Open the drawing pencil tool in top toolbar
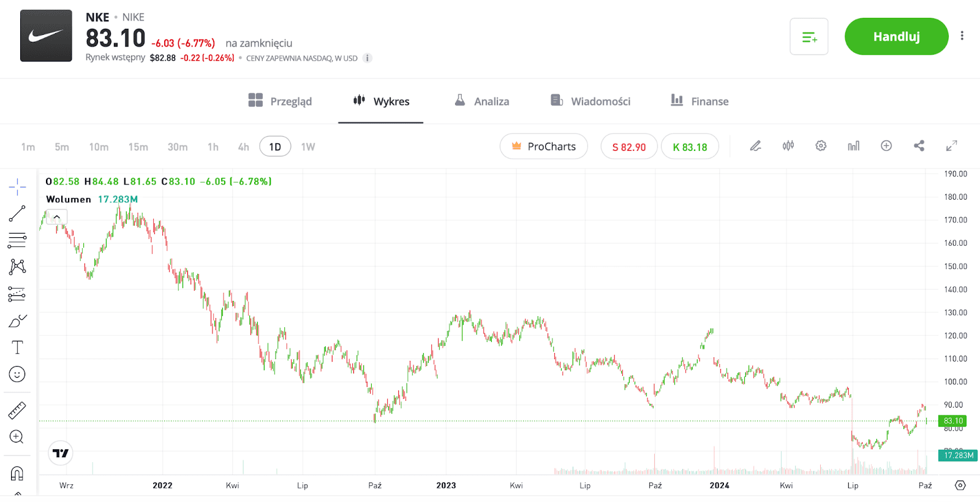The height and width of the screenshot is (502, 980). (756, 146)
